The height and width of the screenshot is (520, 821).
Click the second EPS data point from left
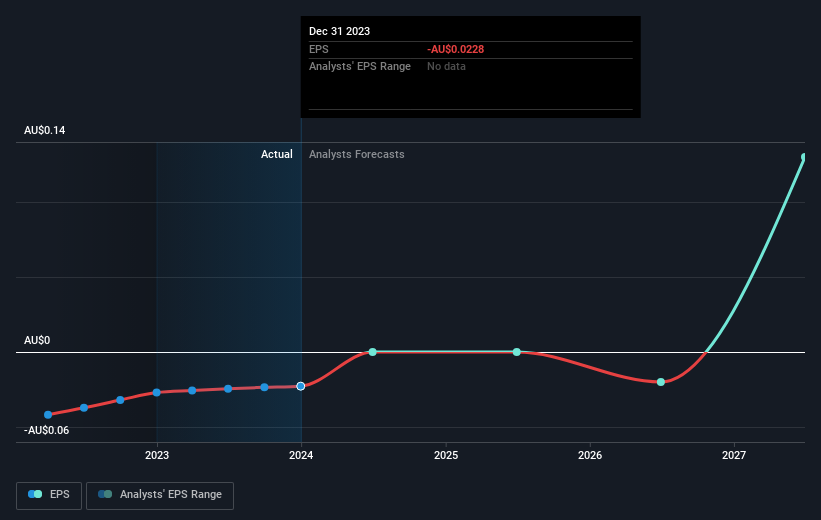coord(84,408)
